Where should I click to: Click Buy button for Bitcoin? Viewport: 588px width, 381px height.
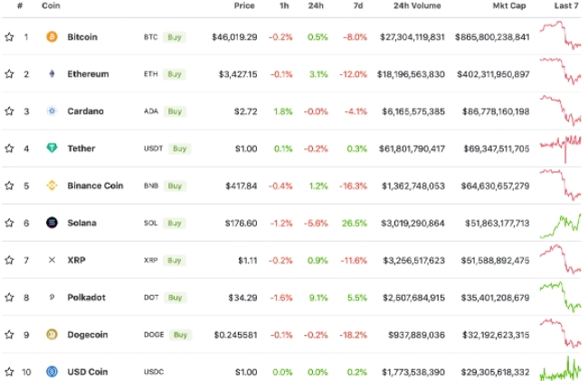(175, 37)
